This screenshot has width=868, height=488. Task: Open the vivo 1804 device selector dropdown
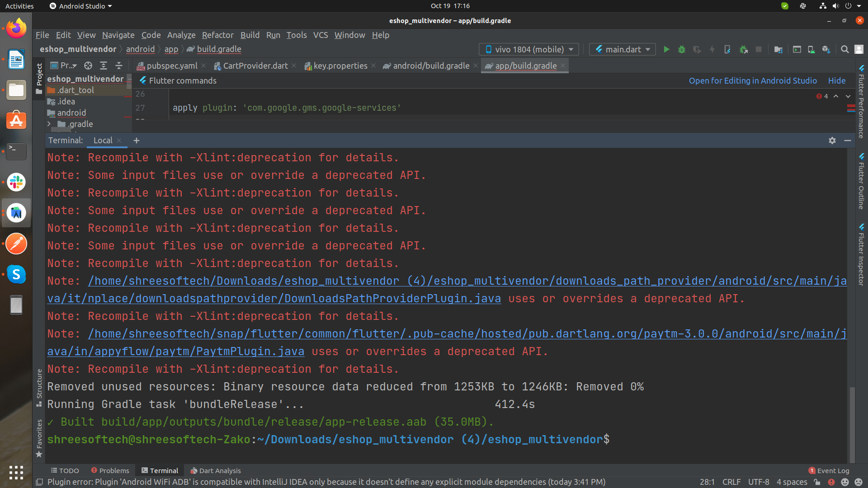point(528,49)
